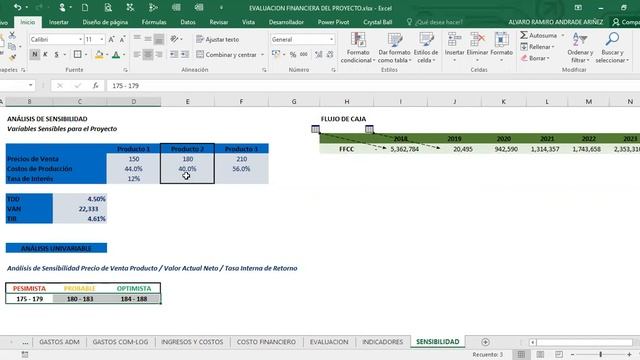Click the formula bar showing 175 - 179
The width and height of the screenshot is (640, 360).
(x=373, y=85)
